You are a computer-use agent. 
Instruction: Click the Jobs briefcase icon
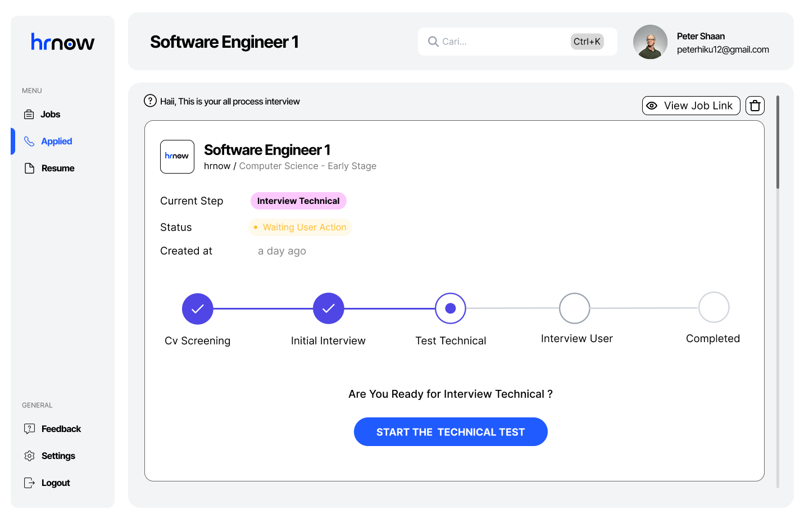click(x=29, y=115)
